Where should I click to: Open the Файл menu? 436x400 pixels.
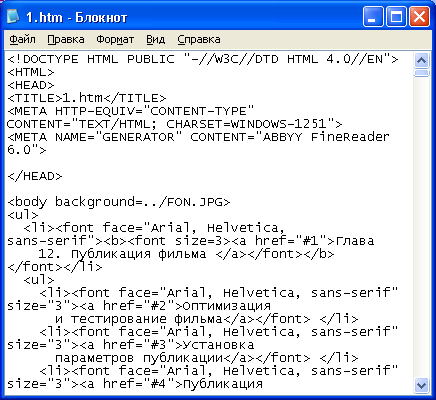(22, 40)
